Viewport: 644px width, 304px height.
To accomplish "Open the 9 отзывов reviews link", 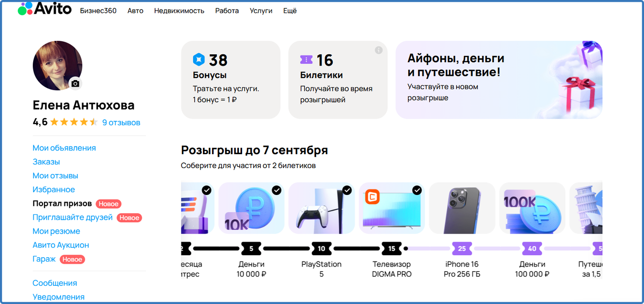I will tap(121, 122).
